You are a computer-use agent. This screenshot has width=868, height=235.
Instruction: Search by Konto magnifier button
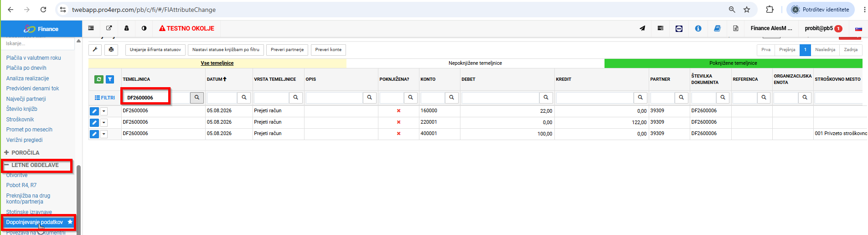pos(452,98)
